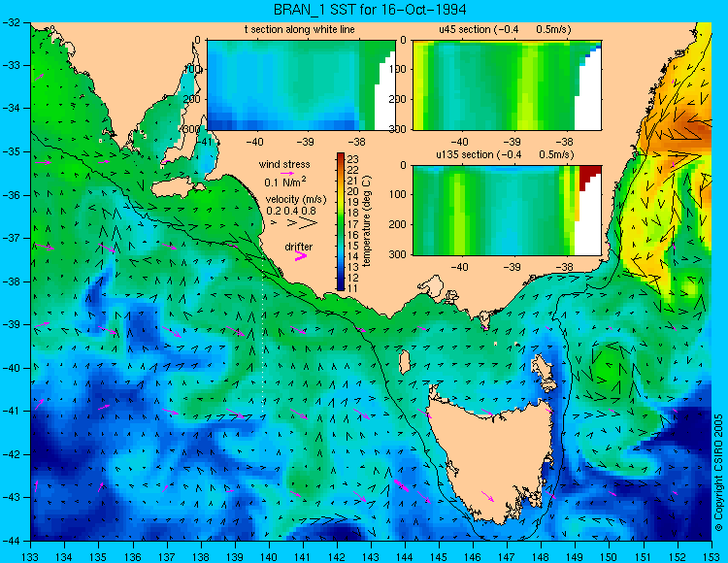Click color bar tick value 17

tap(353, 224)
